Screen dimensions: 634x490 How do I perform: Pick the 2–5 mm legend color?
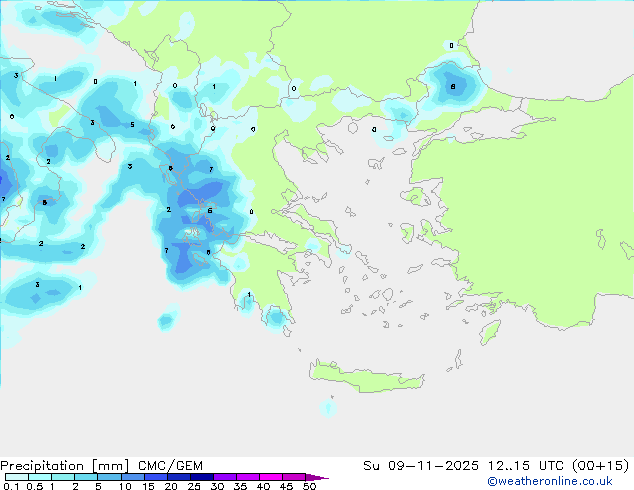pos(86,477)
